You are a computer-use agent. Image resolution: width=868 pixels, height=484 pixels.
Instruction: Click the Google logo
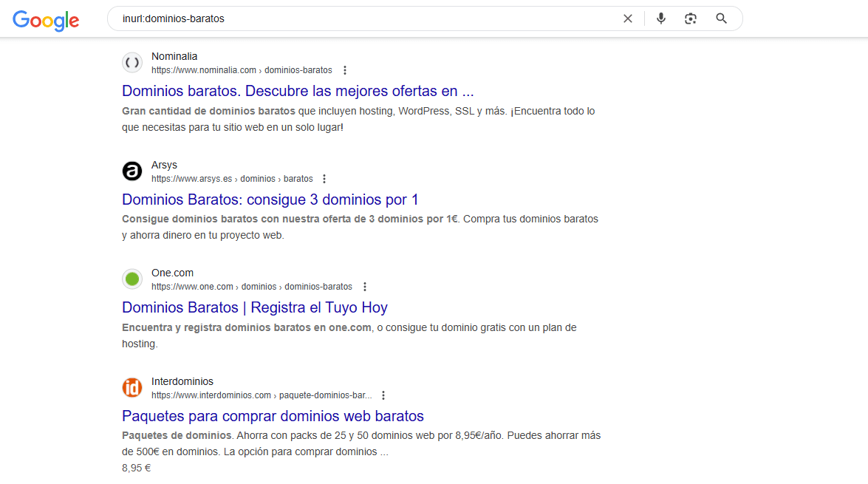(x=46, y=21)
